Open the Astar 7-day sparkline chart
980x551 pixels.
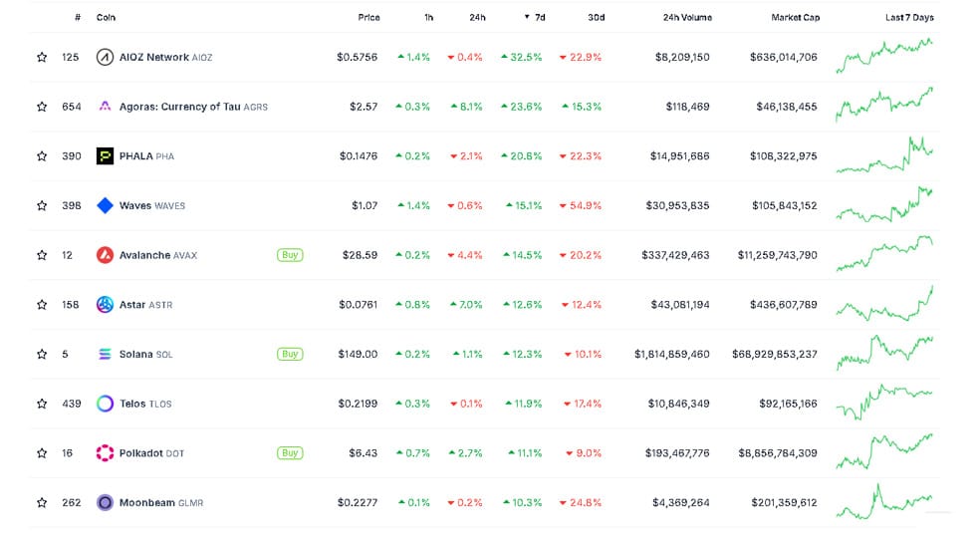(884, 303)
